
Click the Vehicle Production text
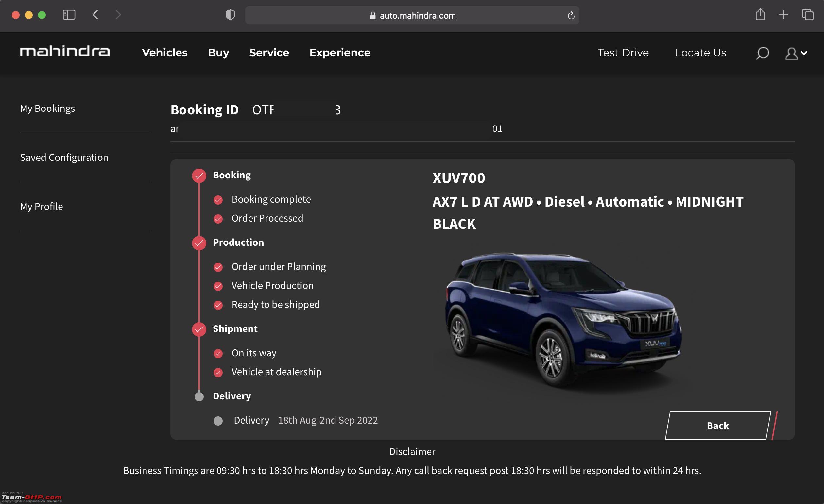click(273, 285)
